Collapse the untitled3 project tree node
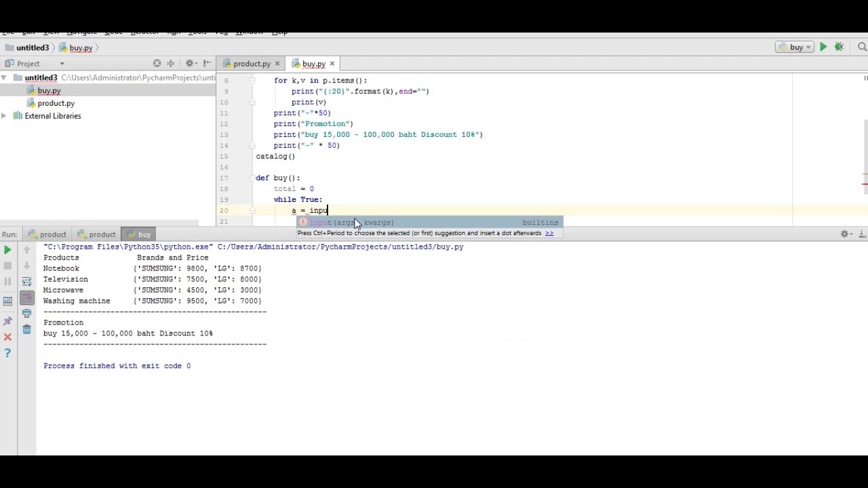This screenshot has height=488, width=868. pos(5,78)
